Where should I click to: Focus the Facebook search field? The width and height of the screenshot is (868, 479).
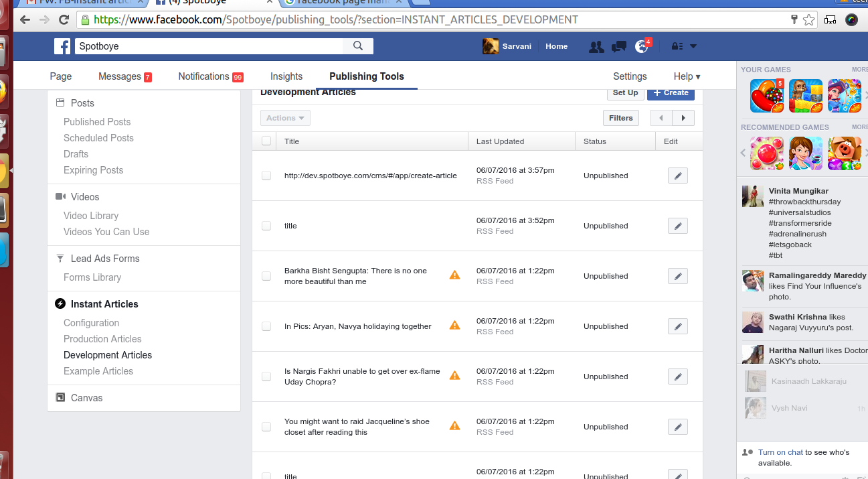(x=209, y=46)
